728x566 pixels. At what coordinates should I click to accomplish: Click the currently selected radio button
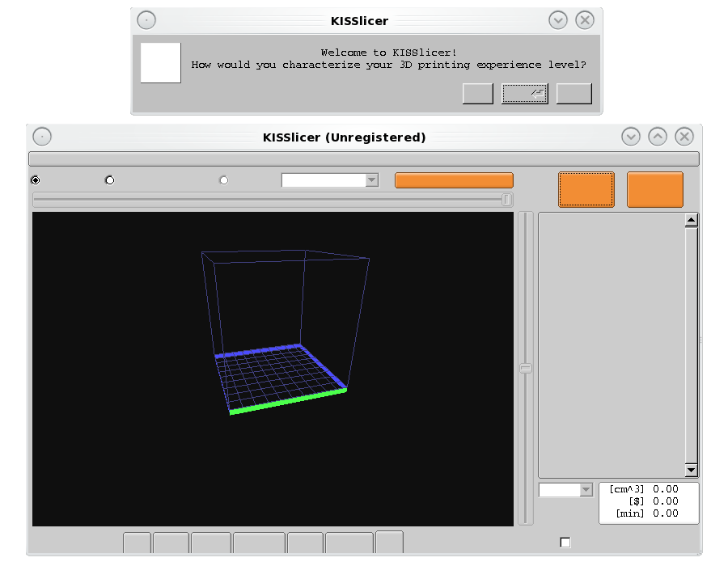tap(36, 180)
